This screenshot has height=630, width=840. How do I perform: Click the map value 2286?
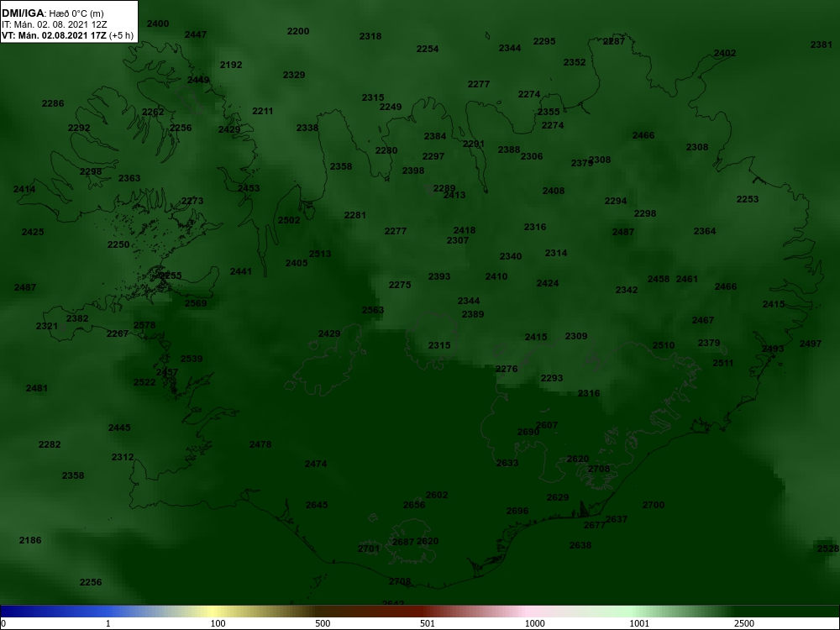click(x=53, y=103)
